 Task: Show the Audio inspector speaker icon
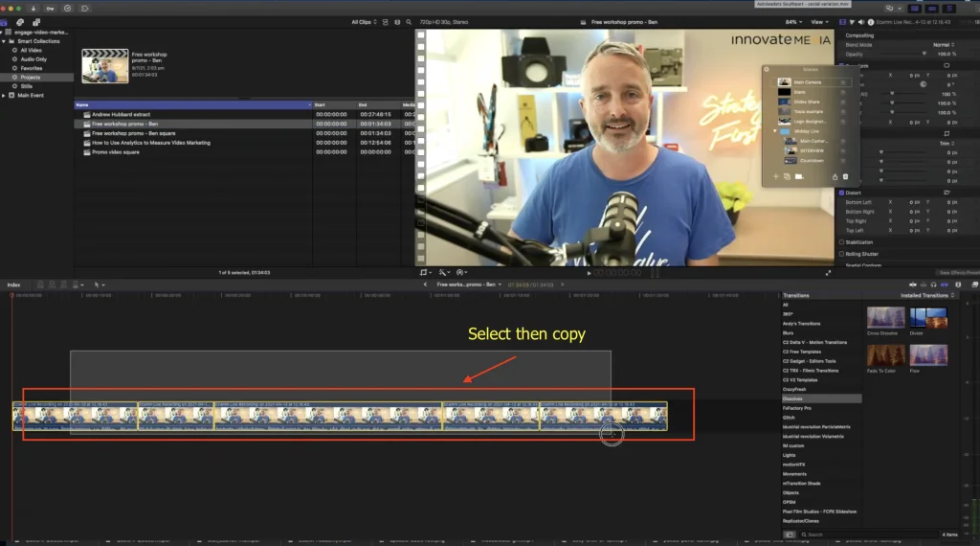860,22
